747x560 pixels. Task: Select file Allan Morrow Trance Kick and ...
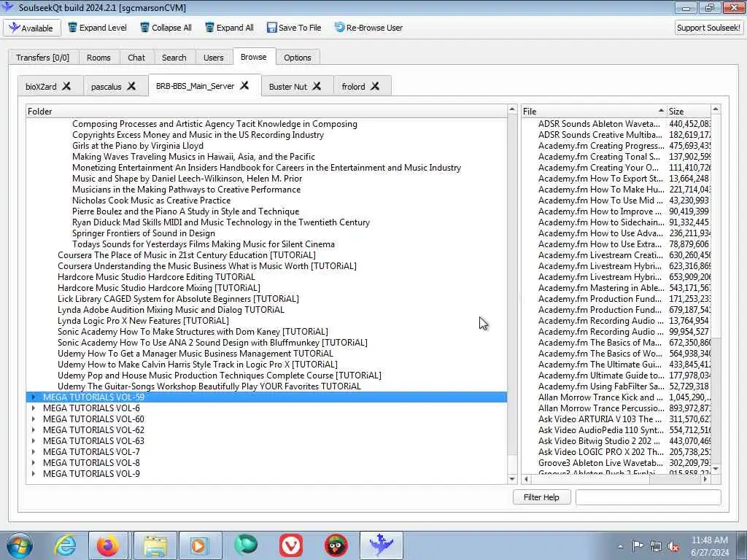(600, 397)
